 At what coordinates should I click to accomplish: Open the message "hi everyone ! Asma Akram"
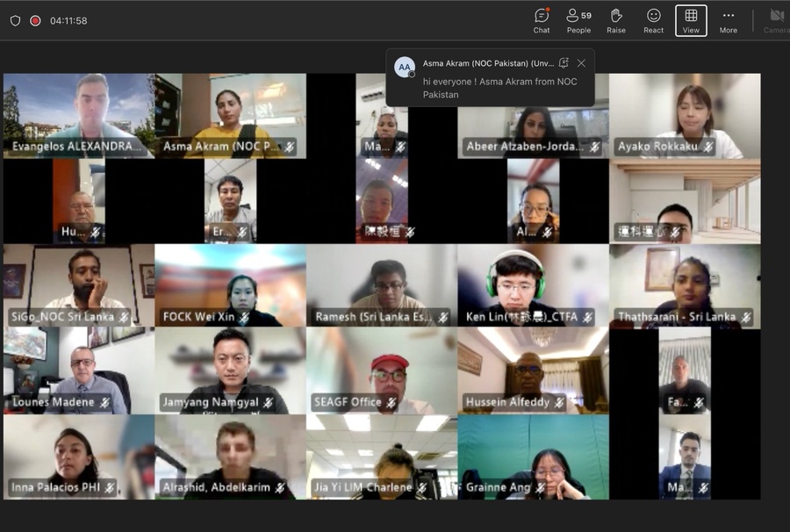click(500, 88)
